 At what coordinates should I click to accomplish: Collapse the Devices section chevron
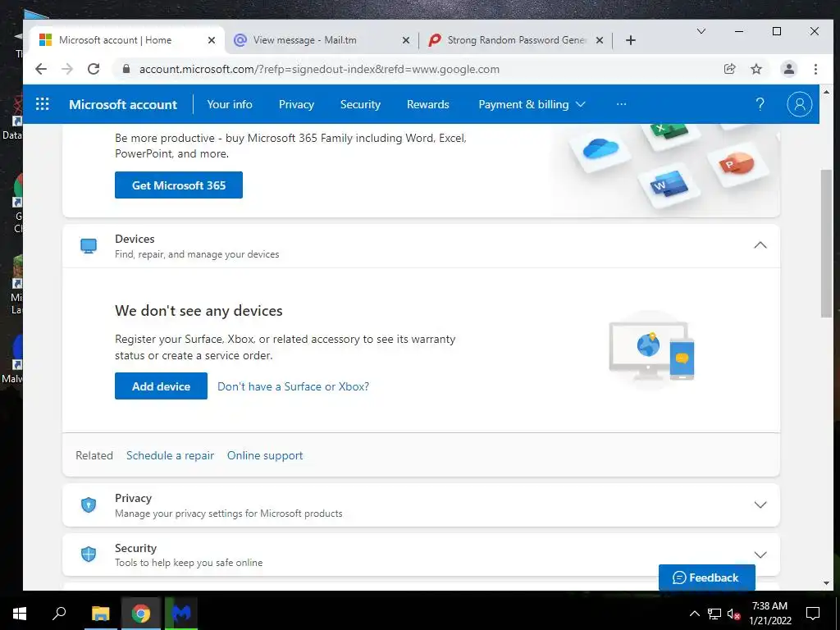click(760, 245)
